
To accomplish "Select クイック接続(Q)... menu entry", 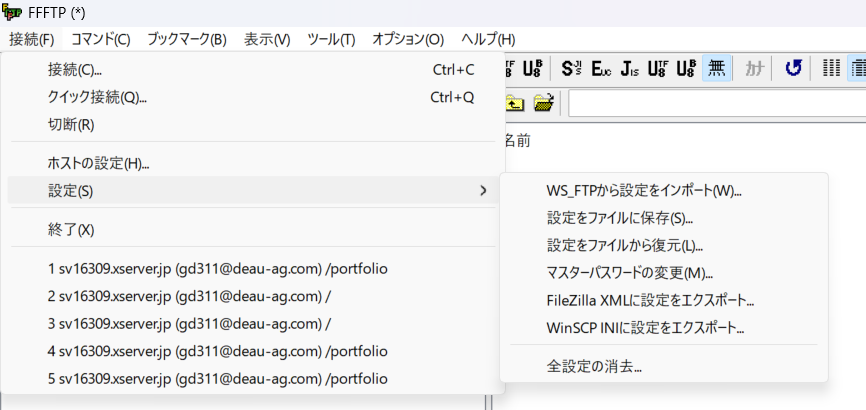I will 97,97.
